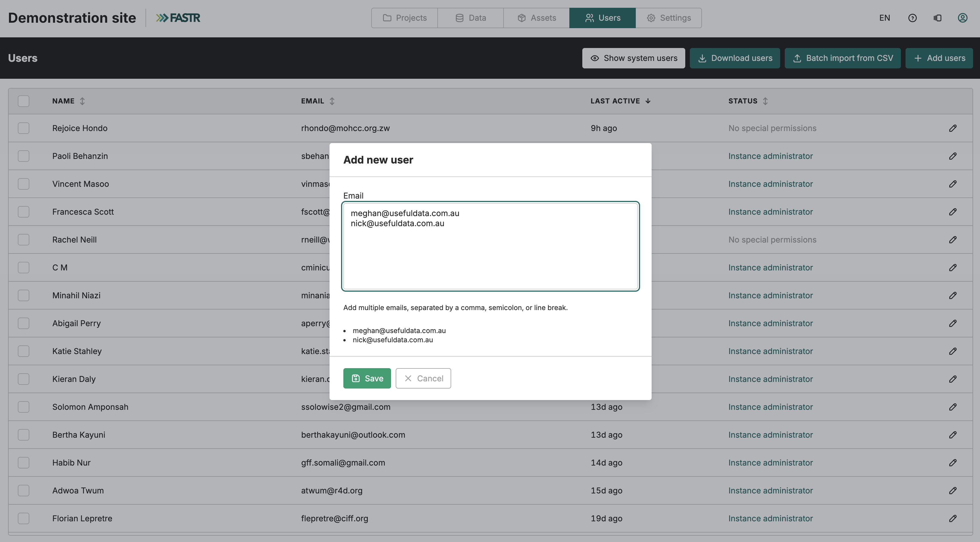The image size is (980, 542).
Task: Select the checkbox for Vincent Masoo
Action: [24, 184]
